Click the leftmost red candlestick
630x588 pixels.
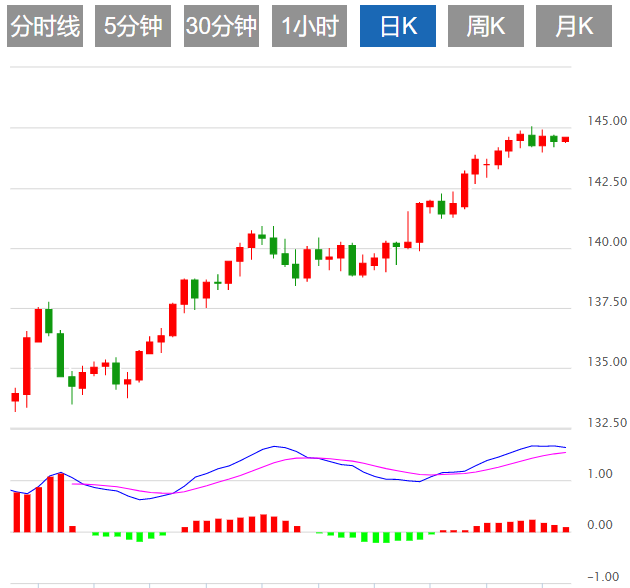[x=15, y=398]
